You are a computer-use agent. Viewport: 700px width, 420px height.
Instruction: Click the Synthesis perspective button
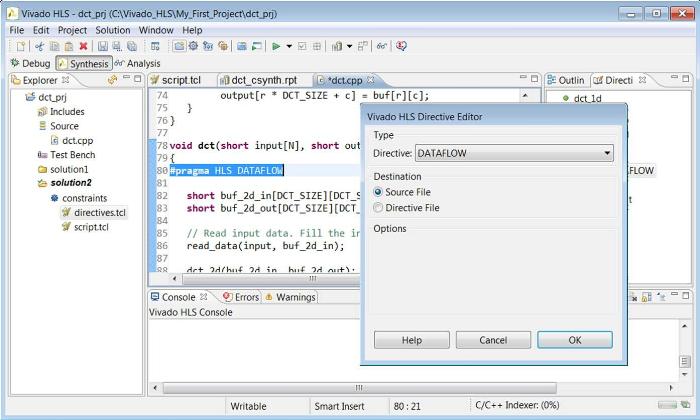(x=82, y=63)
